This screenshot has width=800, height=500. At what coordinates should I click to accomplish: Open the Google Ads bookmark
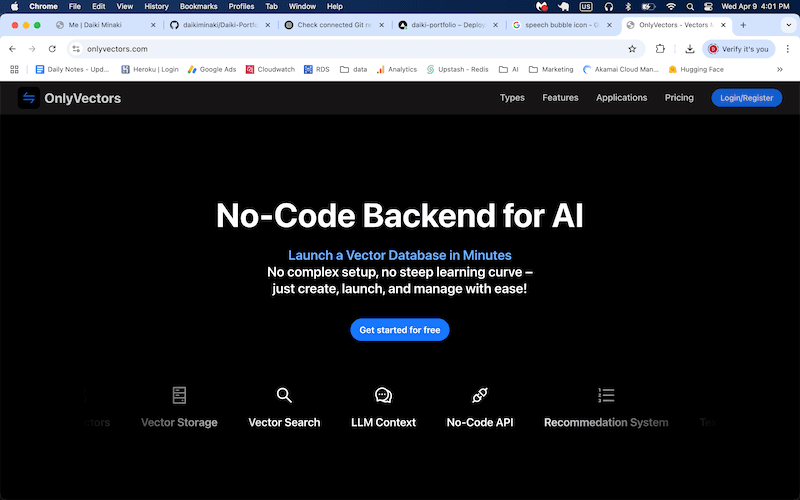point(212,69)
